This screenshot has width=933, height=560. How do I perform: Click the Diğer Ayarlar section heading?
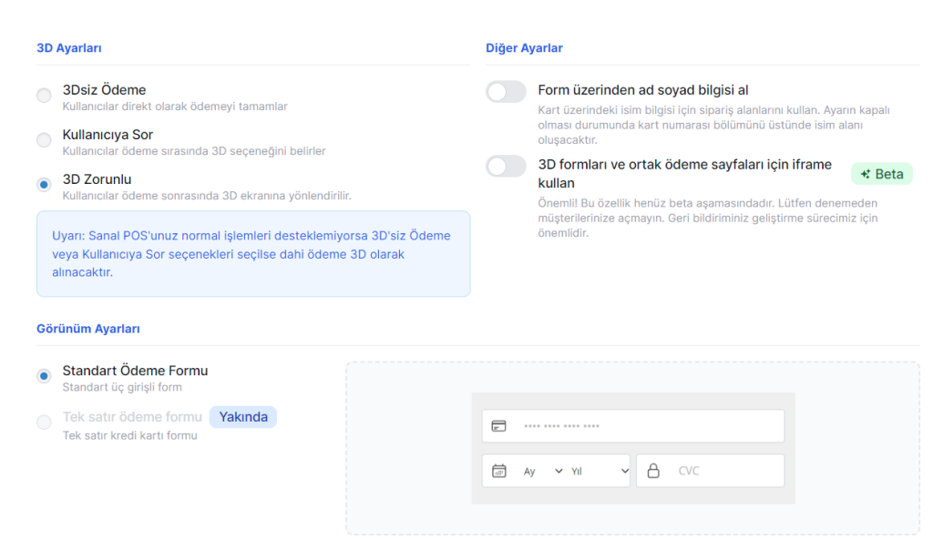coord(524,48)
